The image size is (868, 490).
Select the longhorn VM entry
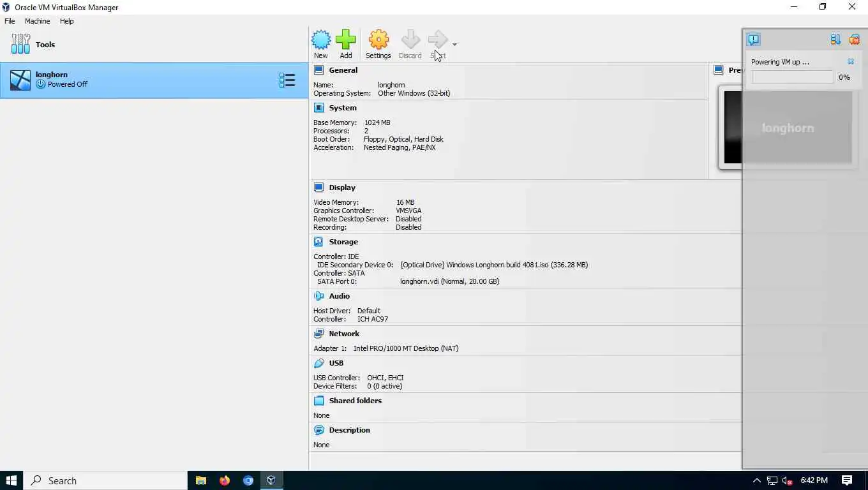tap(154, 80)
